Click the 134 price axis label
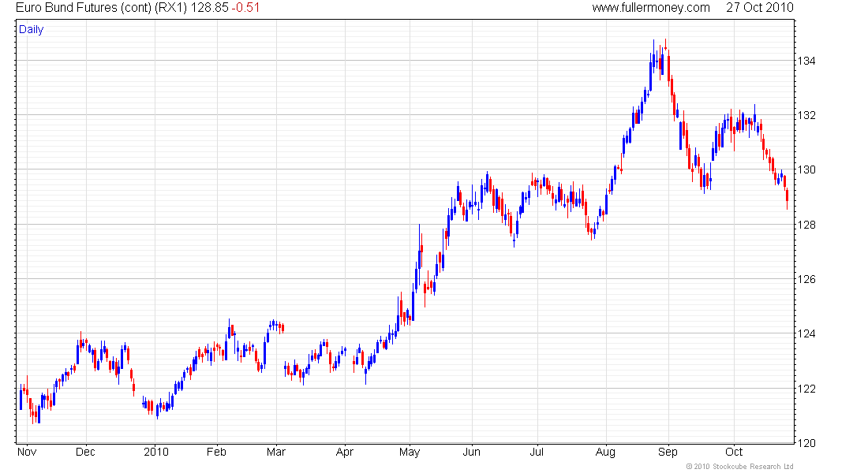 (806, 61)
